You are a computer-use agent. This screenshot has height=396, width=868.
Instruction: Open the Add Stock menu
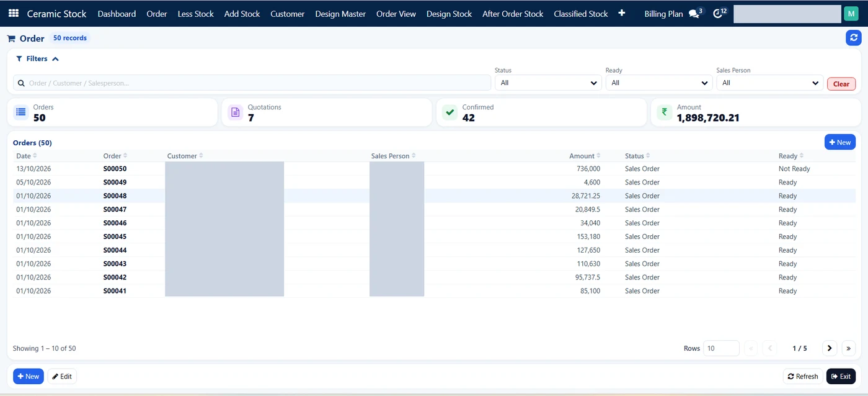click(x=242, y=14)
